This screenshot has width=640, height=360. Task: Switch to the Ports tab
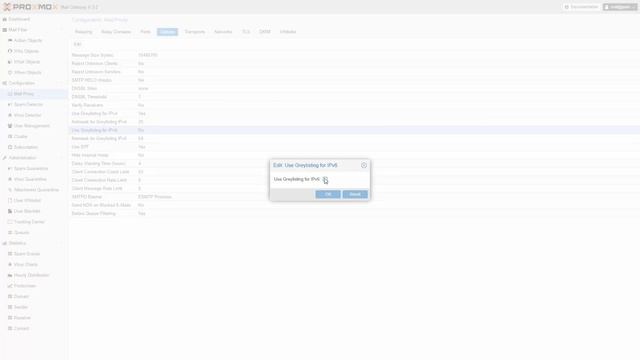(145, 32)
